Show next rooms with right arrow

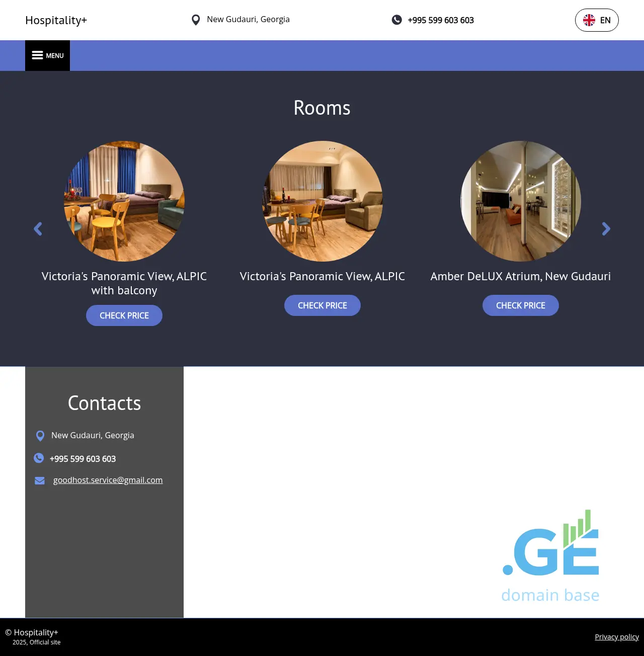click(x=606, y=229)
